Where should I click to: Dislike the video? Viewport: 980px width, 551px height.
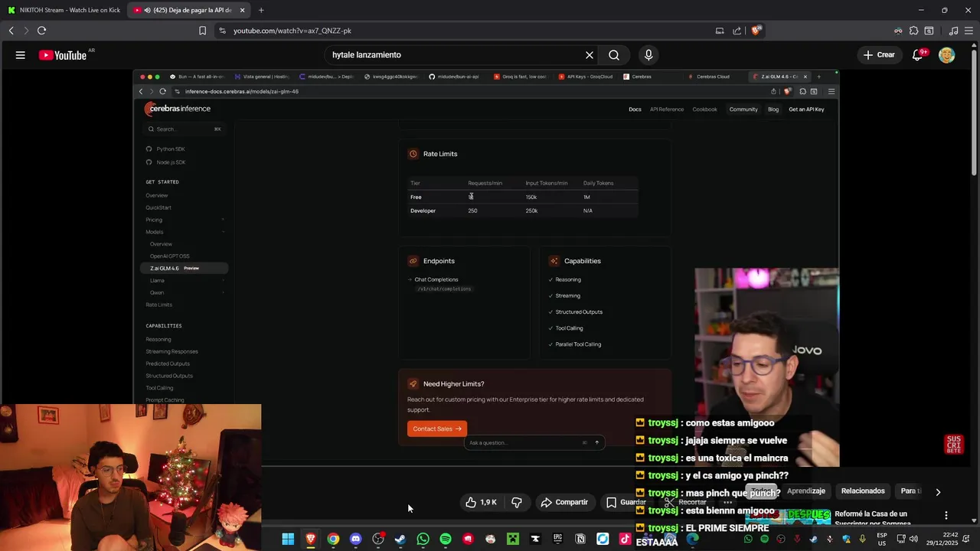click(x=517, y=502)
